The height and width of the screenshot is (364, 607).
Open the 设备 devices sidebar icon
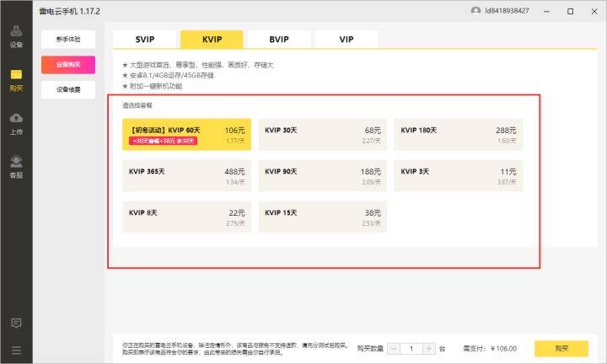pyautogui.click(x=16, y=36)
